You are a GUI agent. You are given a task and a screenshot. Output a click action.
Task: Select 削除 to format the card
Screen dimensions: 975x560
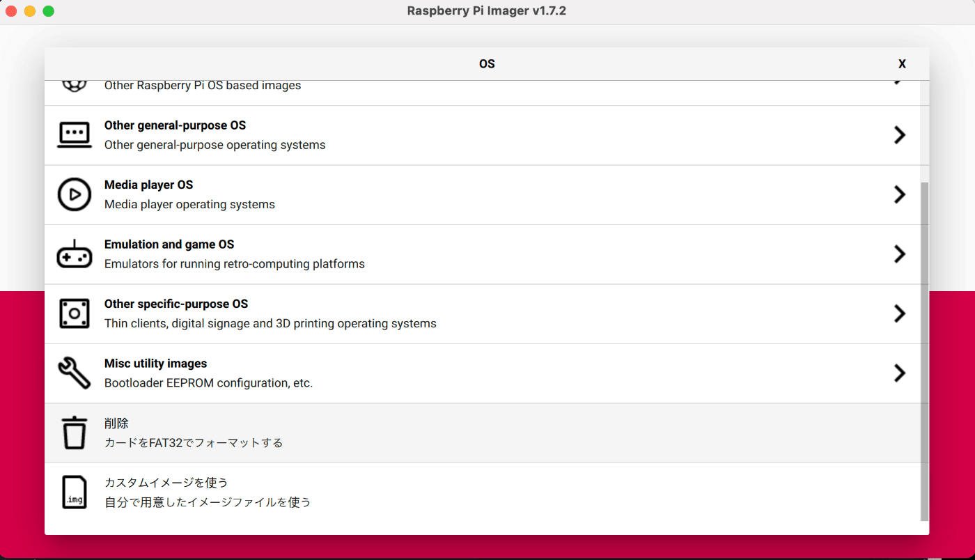(482, 433)
